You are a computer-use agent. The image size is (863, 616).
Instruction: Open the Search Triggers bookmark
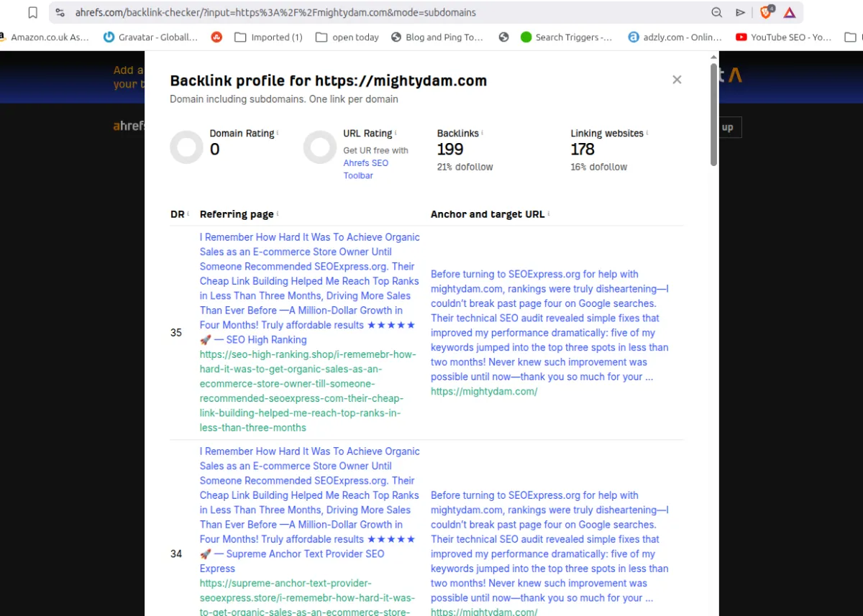[567, 37]
